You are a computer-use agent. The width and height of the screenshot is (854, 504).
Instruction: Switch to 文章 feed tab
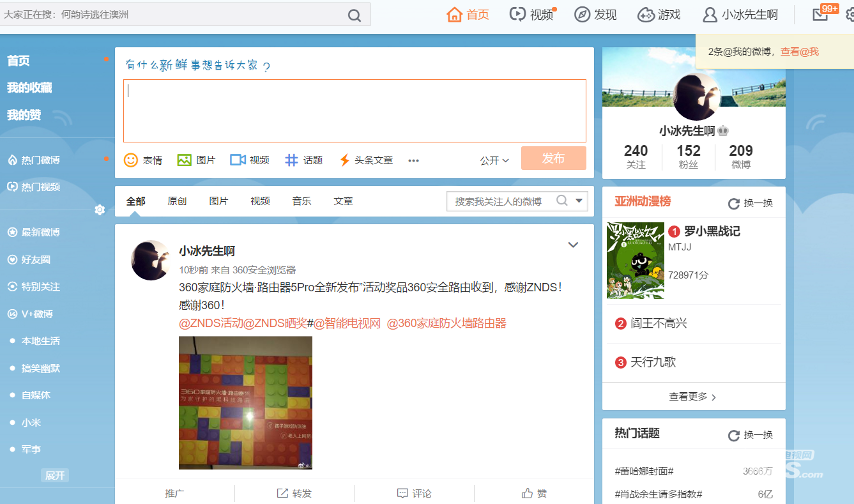(x=343, y=201)
